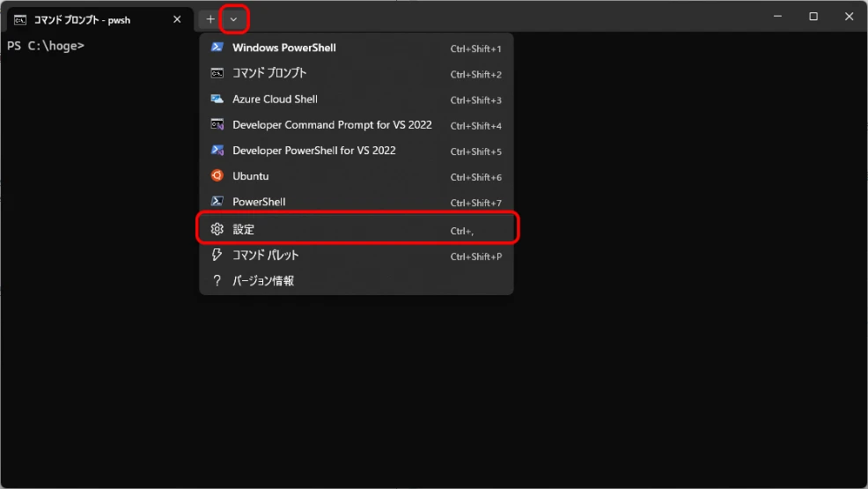The image size is (868, 489).
Task: Maximize the terminal window
Action: point(813,17)
